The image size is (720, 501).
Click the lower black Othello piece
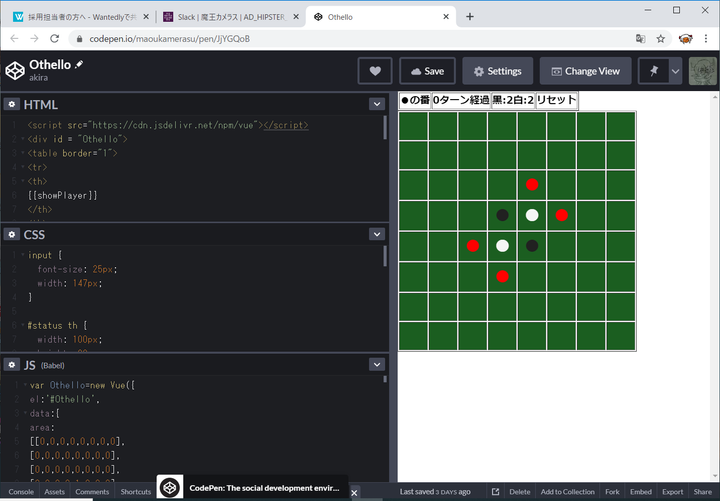pos(532,246)
